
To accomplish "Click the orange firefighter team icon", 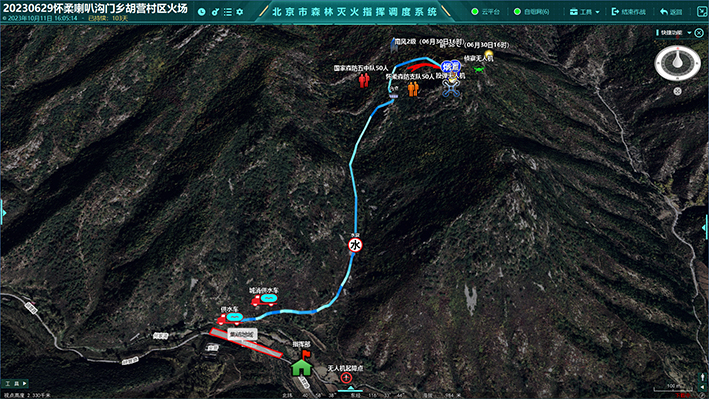I will [413, 89].
